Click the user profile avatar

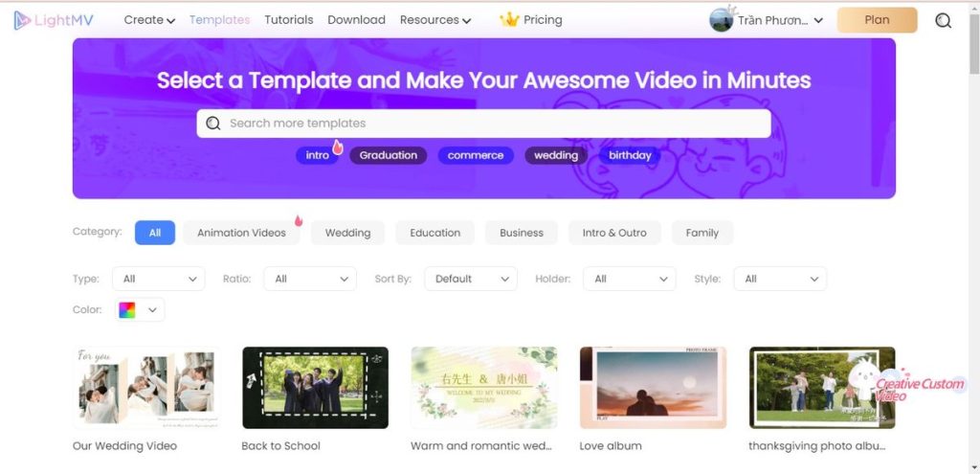click(722, 20)
